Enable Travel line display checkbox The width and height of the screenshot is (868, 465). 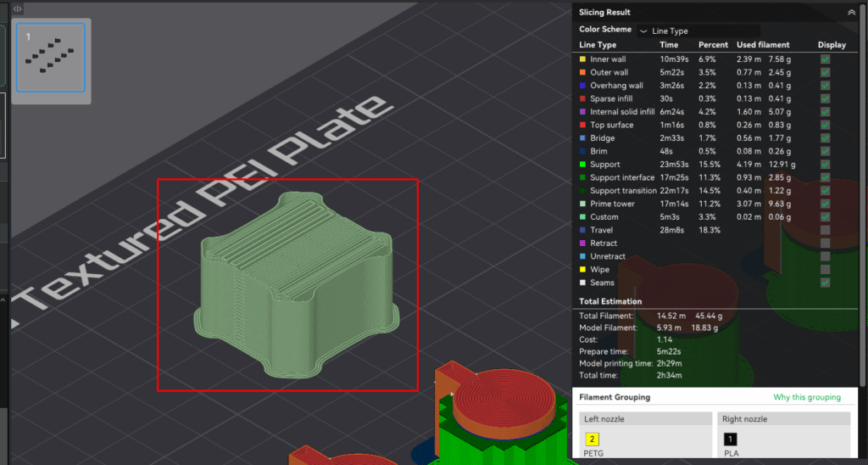[x=825, y=230]
